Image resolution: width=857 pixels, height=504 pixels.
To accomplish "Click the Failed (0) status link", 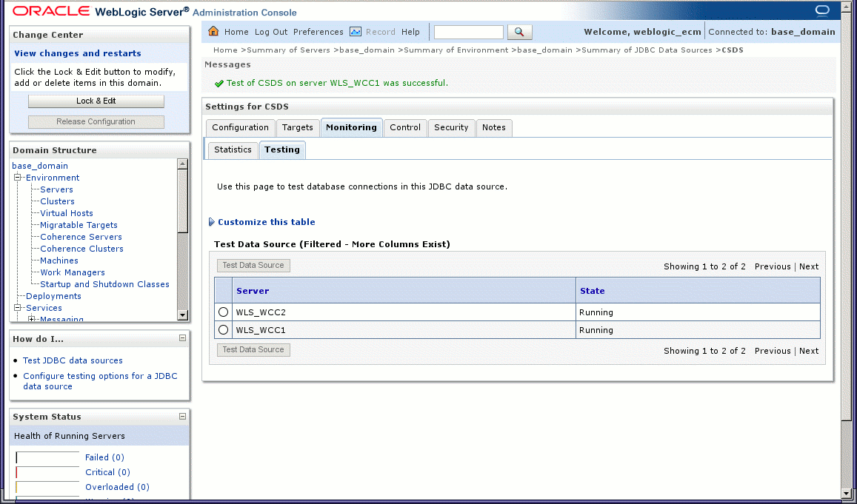I will 104,457.
